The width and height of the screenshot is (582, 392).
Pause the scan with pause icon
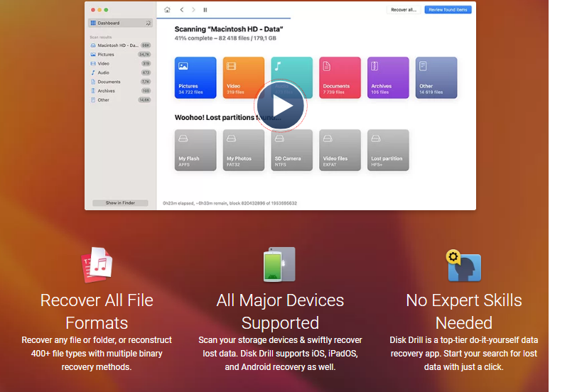(x=205, y=10)
